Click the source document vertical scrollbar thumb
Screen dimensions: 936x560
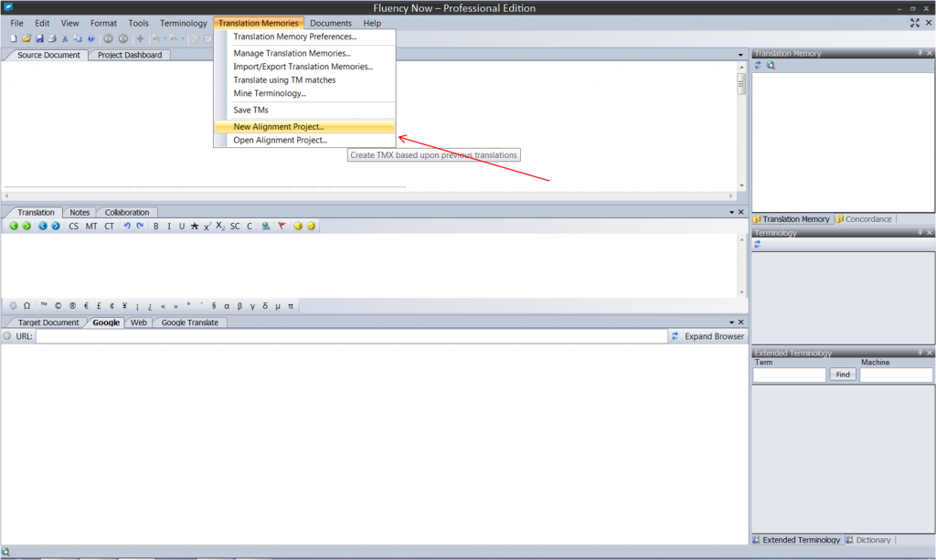pos(741,83)
